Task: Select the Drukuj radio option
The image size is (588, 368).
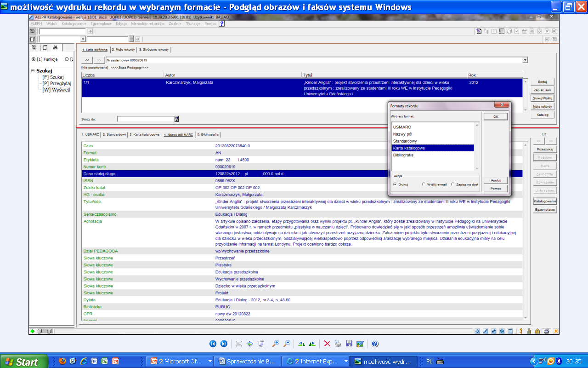Action: point(395,184)
